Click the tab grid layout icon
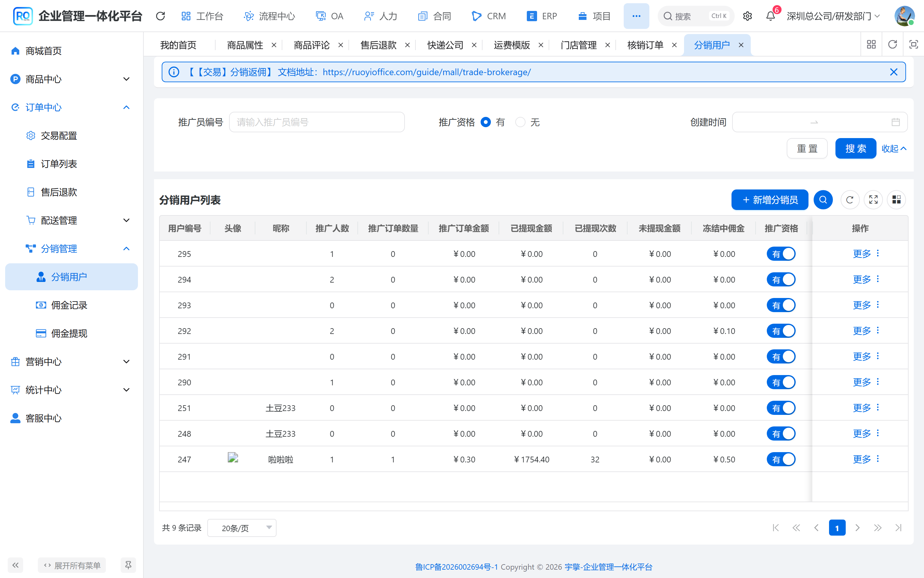924x578 pixels. pyautogui.click(x=871, y=45)
